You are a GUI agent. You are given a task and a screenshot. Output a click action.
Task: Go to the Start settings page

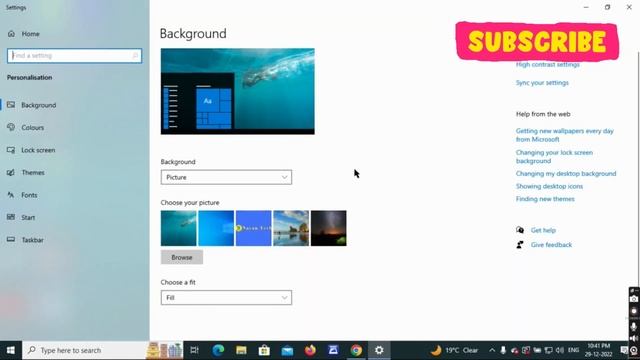pos(28,218)
